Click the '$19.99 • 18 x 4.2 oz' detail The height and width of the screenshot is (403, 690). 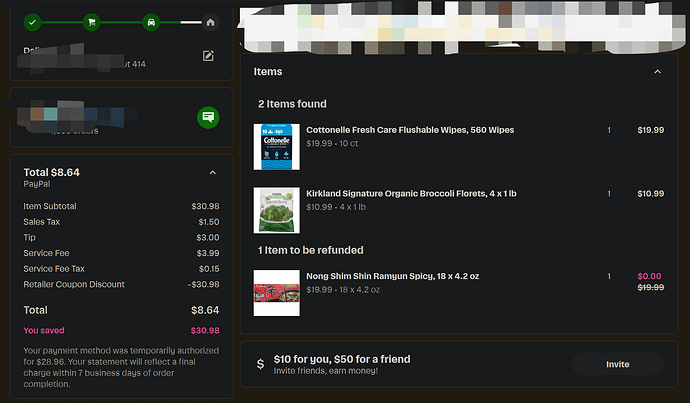coord(343,290)
